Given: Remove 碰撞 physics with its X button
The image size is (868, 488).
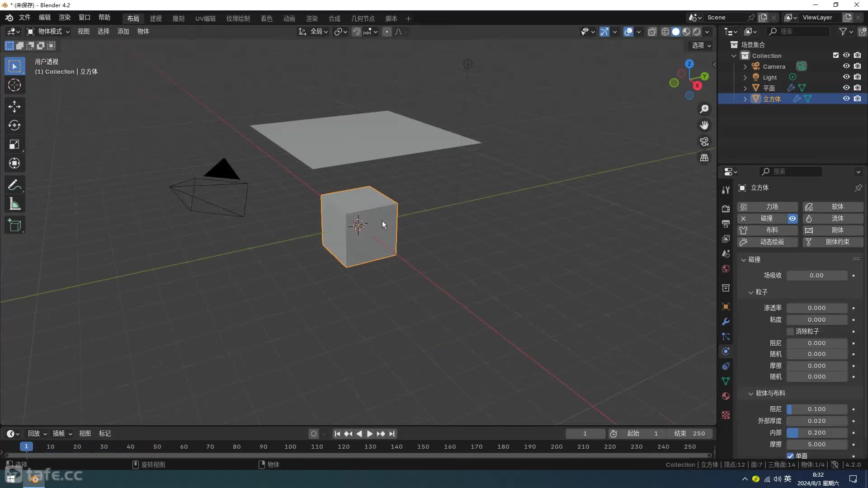Looking at the screenshot, I should point(743,219).
